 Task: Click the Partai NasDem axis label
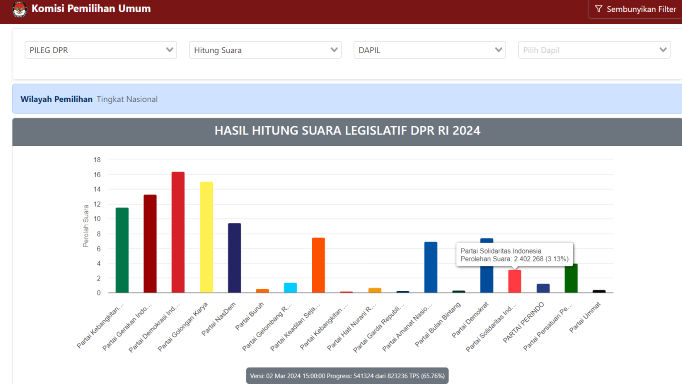(x=219, y=319)
